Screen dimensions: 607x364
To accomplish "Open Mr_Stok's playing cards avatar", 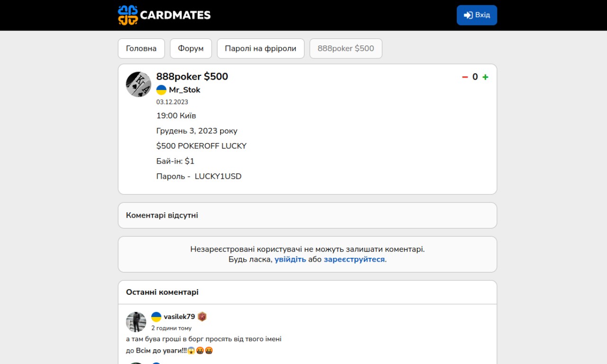I will [x=138, y=84].
